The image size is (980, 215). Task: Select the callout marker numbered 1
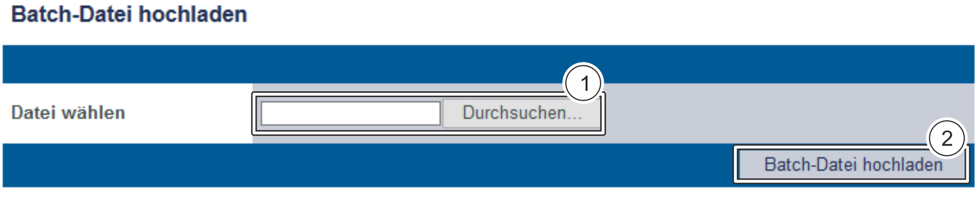tap(583, 83)
